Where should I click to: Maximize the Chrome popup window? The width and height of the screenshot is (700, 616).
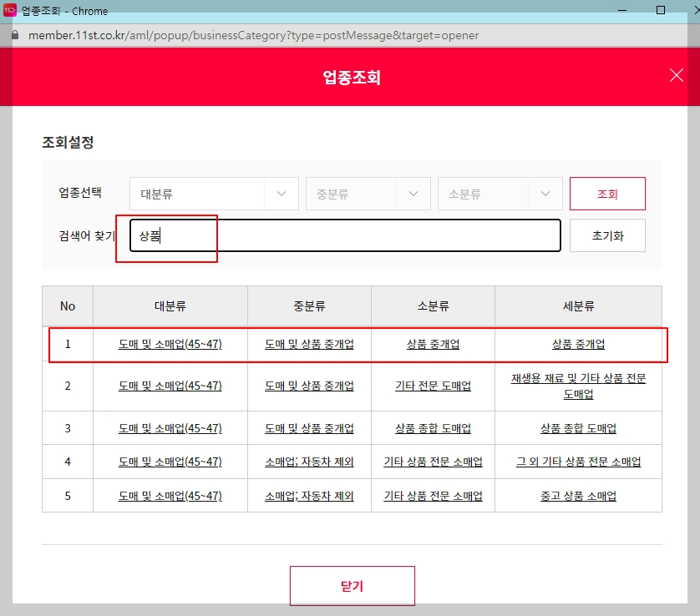(661, 10)
